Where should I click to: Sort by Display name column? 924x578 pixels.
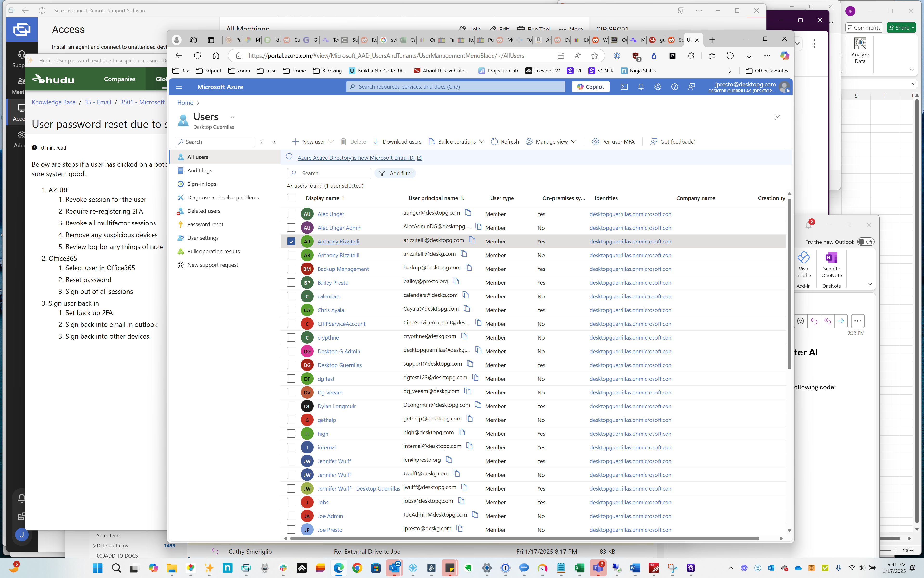325,198
